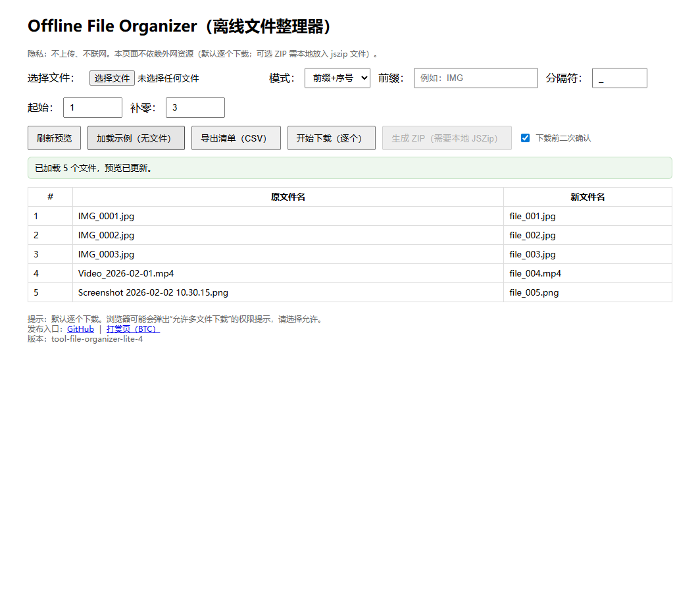
Task: Start downloading files via 开始下载（逐个）
Action: (x=331, y=138)
